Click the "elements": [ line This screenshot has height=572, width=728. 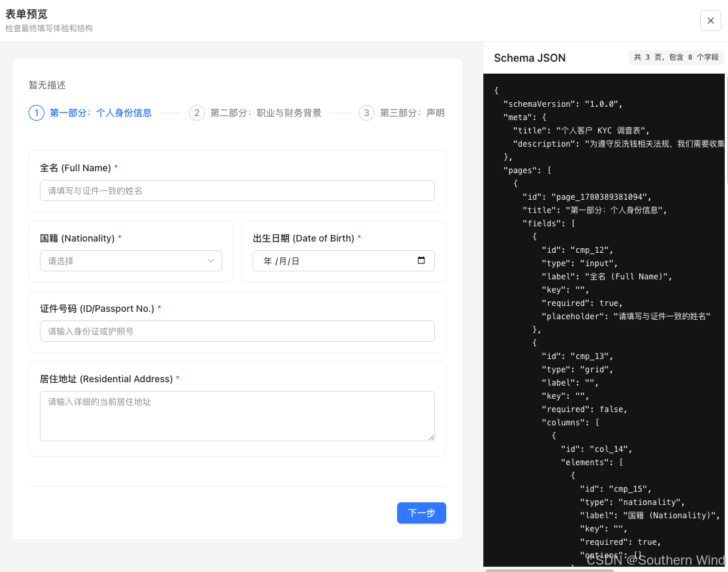coord(592,463)
